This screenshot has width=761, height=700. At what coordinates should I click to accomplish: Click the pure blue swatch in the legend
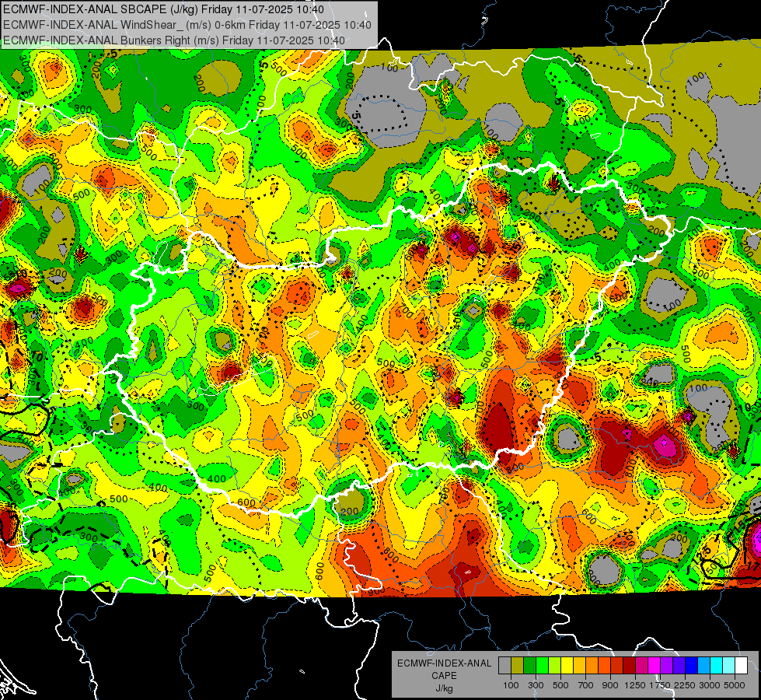coord(691,665)
